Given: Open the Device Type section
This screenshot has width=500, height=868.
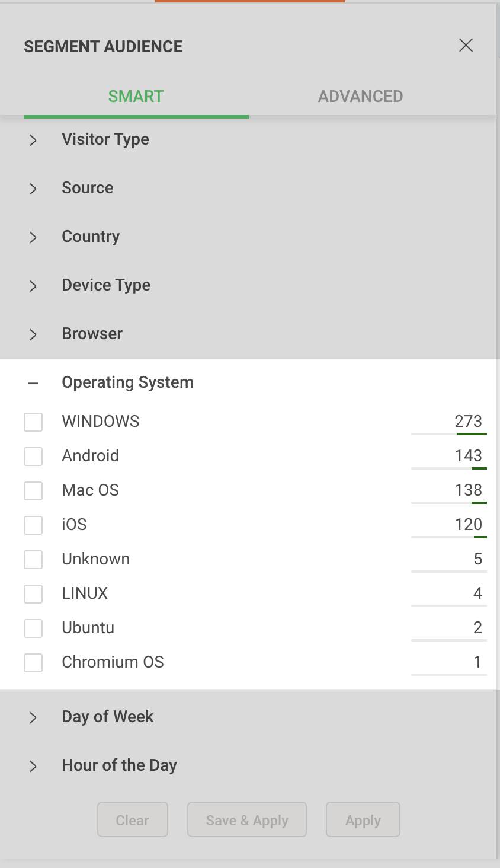Looking at the screenshot, I should click(x=33, y=286).
